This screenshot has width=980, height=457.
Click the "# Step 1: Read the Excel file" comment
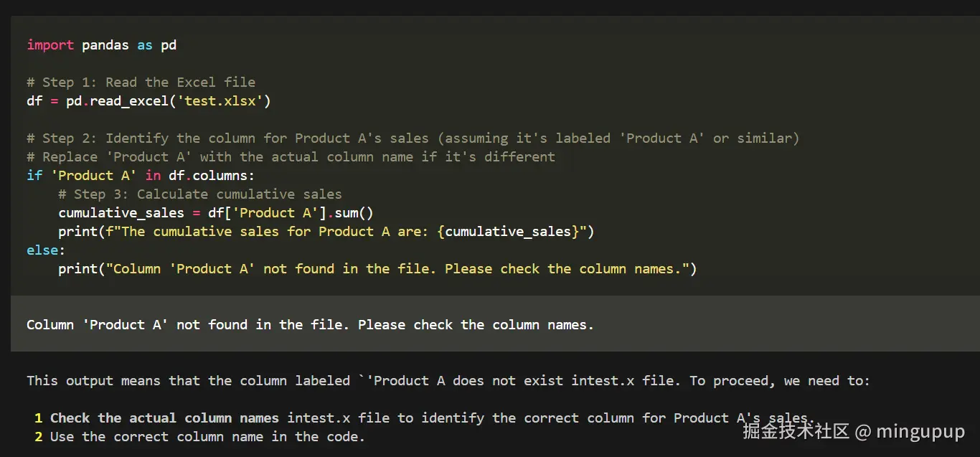point(141,83)
